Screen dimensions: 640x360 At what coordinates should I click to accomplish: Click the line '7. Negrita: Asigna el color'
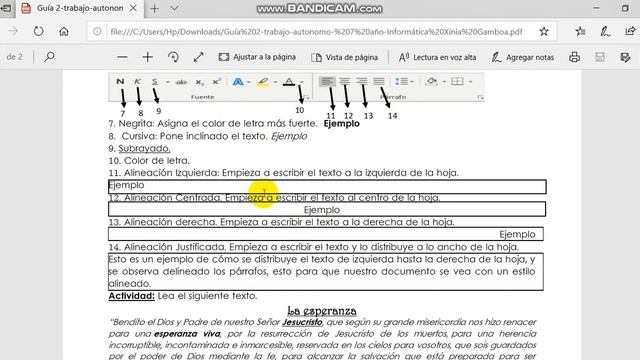click(213, 123)
